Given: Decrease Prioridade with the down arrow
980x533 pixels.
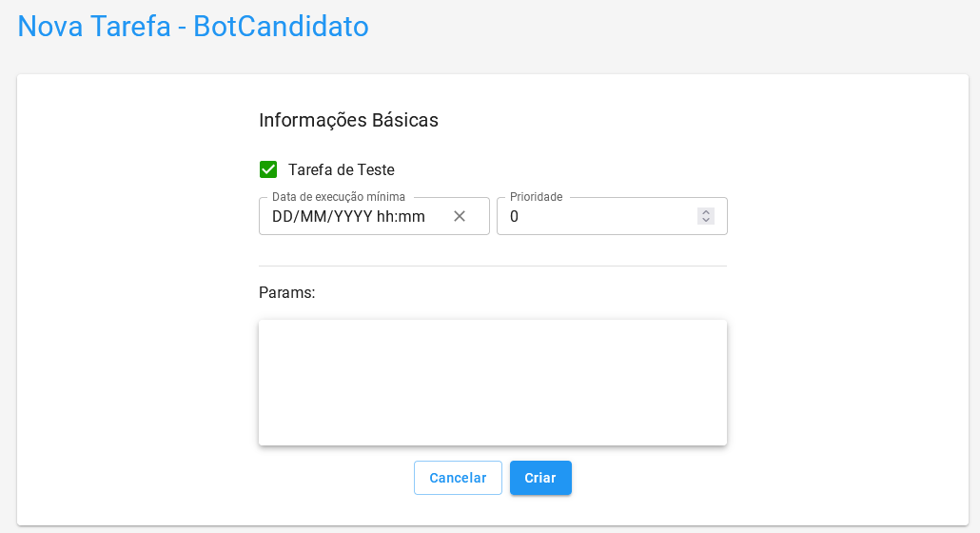Looking at the screenshot, I should point(706,221).
